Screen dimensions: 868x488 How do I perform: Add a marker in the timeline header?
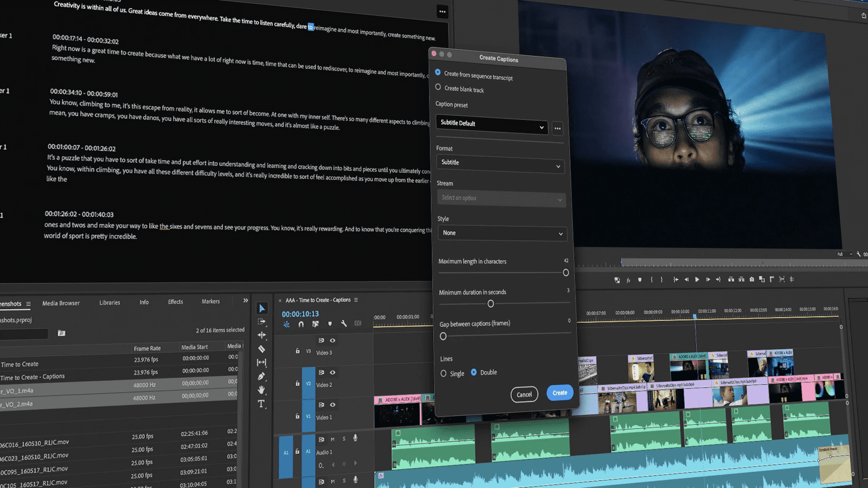point(330,324)
